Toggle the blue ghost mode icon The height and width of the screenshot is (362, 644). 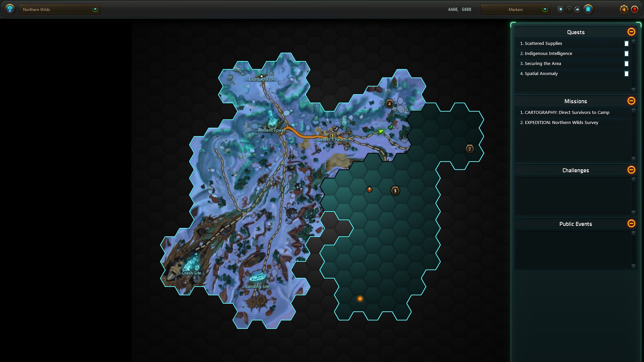pyautogui.click(x=588, y=9)
